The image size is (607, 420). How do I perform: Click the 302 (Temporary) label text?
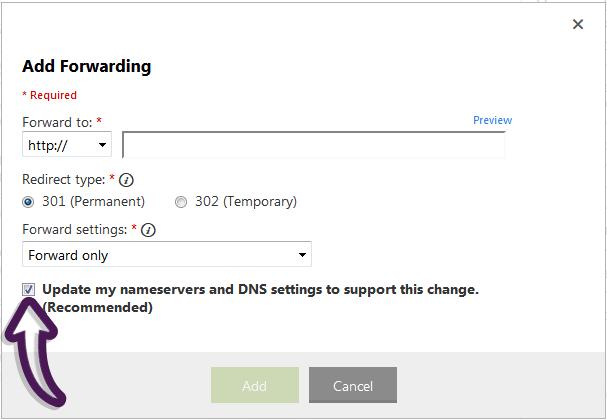tap(246, 202)
